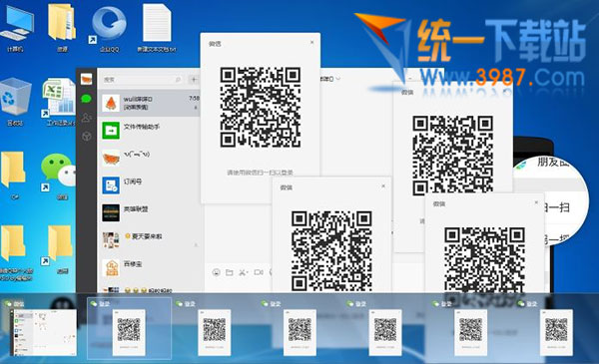Click the search field in WeChat chat list
The image size is (599, 364).
click(143, 80)
